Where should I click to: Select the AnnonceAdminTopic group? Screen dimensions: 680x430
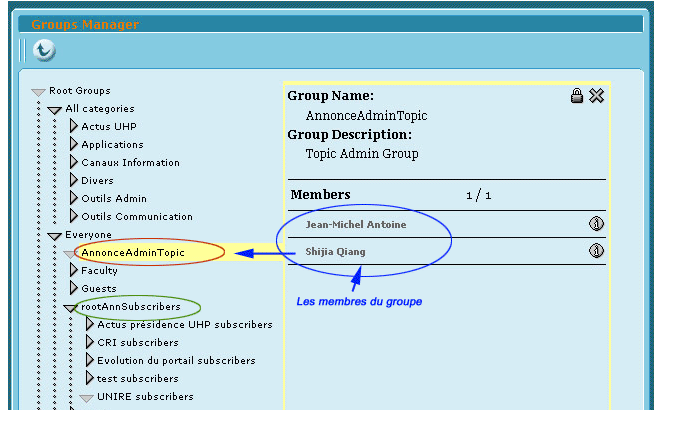point(133,253)
